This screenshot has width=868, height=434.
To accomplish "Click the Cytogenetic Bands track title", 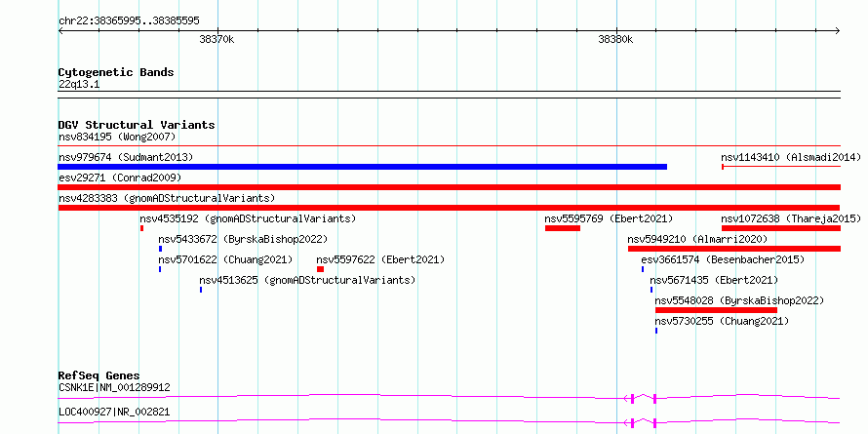I will [116, 72].
